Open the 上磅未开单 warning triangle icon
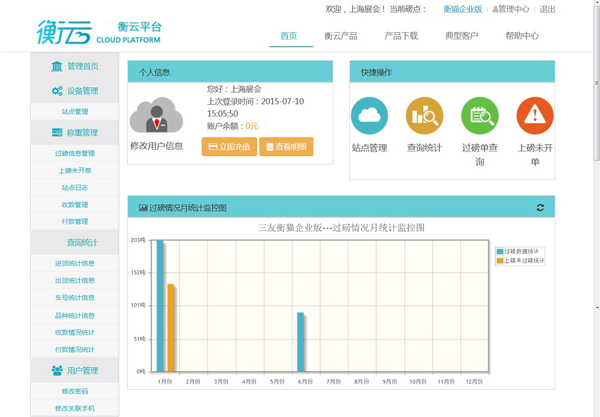The width and height of the screenshot is (600, 417). point(534,116)
